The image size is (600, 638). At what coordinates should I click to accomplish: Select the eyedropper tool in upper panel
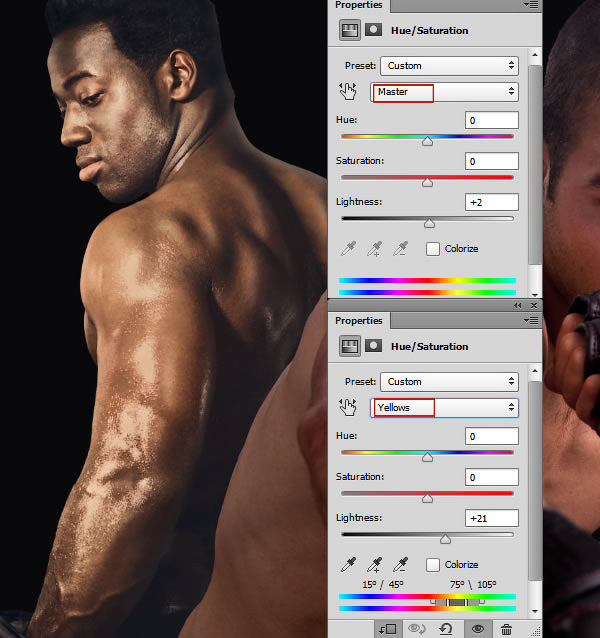[349, 248]
